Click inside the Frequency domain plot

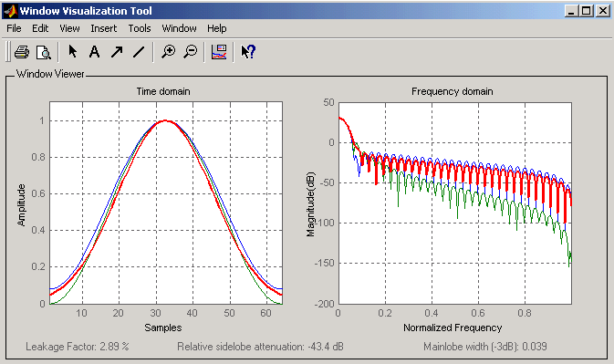pyautogui.click(x=455, y=203)
